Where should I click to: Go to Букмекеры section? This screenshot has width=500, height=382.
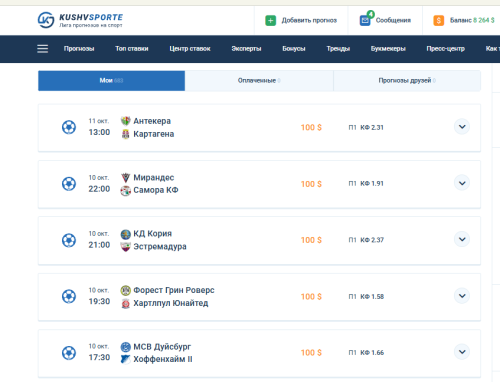tap(388, 49)
